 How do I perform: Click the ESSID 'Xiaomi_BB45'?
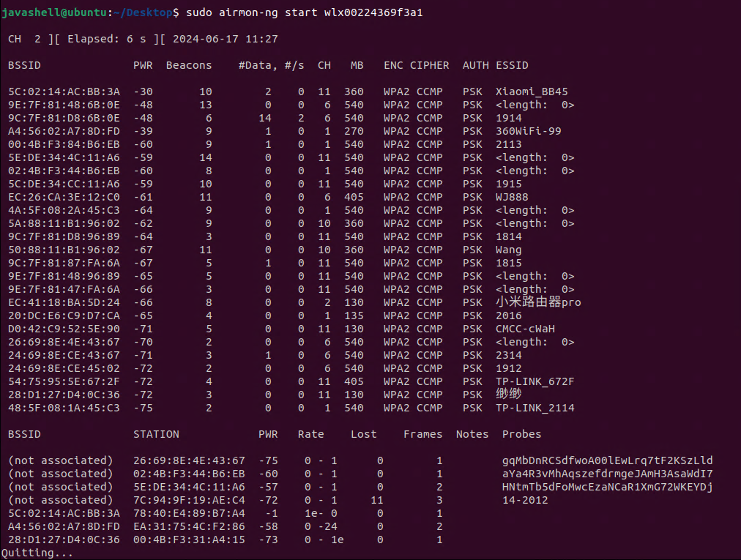click(x=532, y=92)
